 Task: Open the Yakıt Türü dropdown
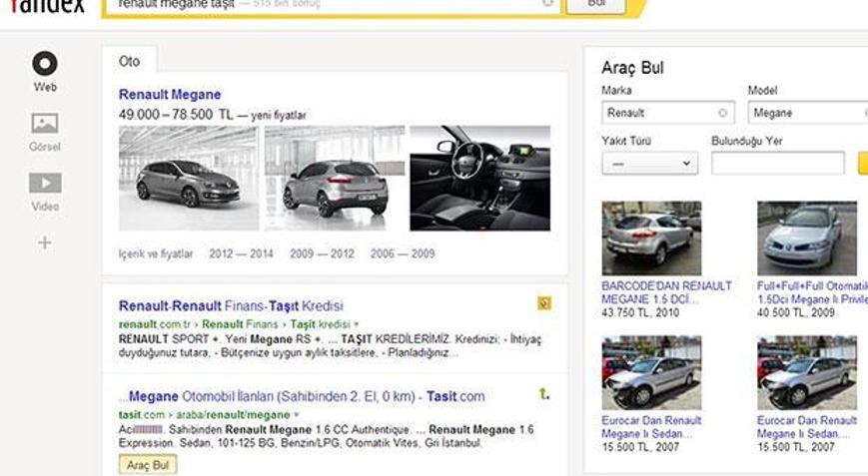pos(650,164)
